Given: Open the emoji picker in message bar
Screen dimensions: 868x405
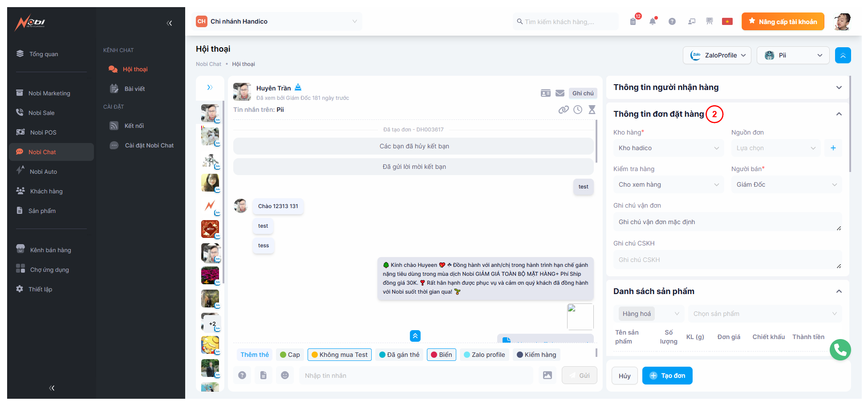Looking at the screenshot, I should [285, 375].
